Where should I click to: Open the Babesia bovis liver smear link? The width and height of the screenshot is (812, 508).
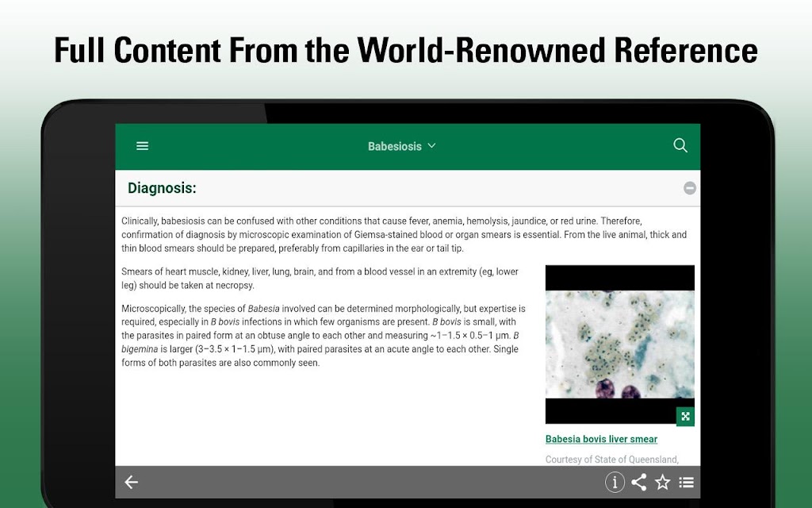601,439
